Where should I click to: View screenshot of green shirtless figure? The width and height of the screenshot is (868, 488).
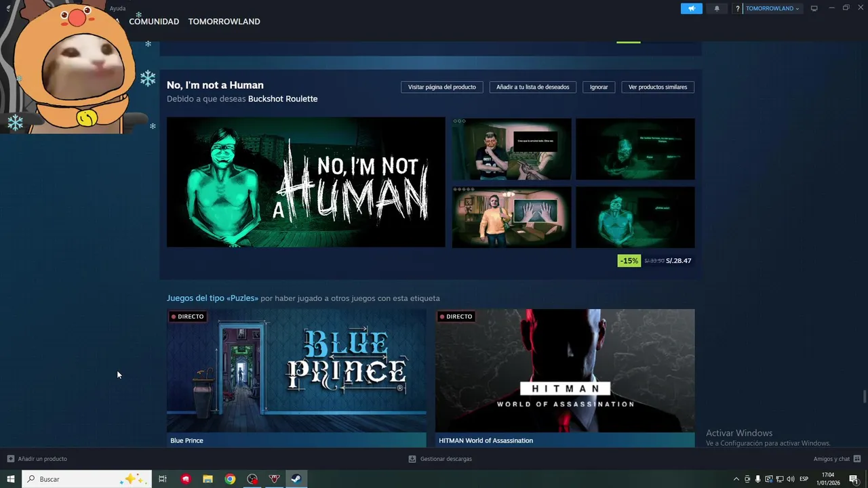635,218
